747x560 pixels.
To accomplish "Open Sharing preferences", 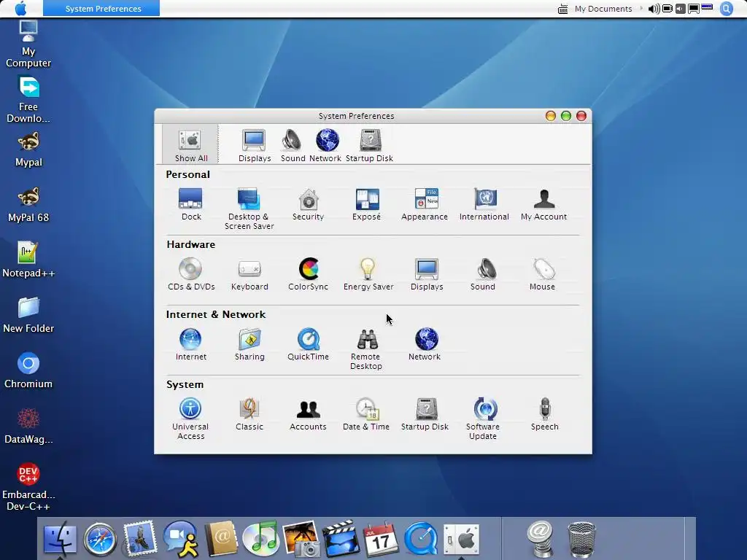I will [x=249, y=344].
